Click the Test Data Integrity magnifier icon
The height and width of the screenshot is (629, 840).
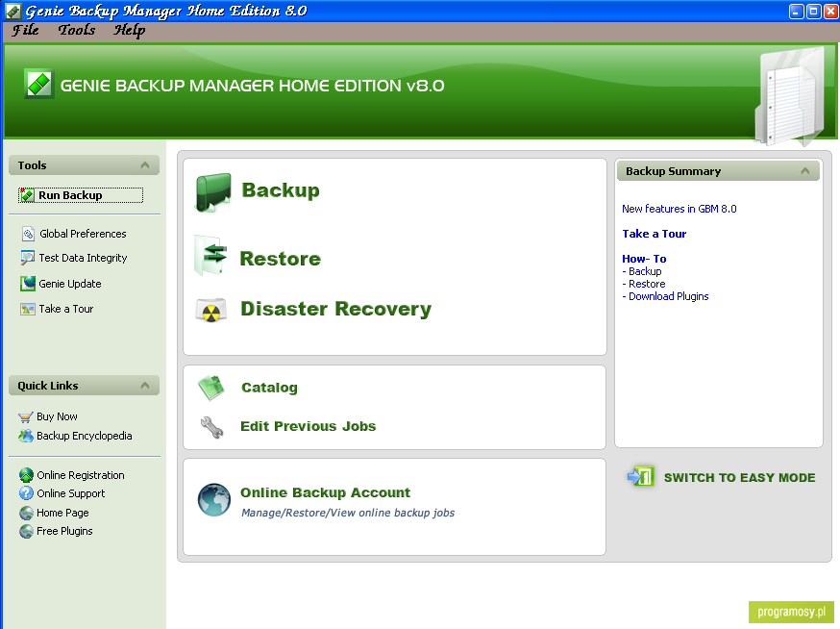(x=27, y=258)
